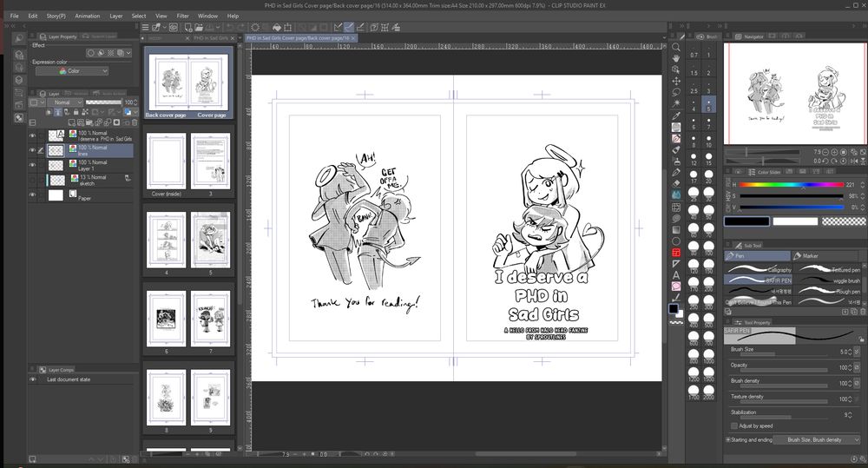Click the Open file folder icon in toolbar
The width and height of the screenshot is (868, 468).
pos(199,27)
